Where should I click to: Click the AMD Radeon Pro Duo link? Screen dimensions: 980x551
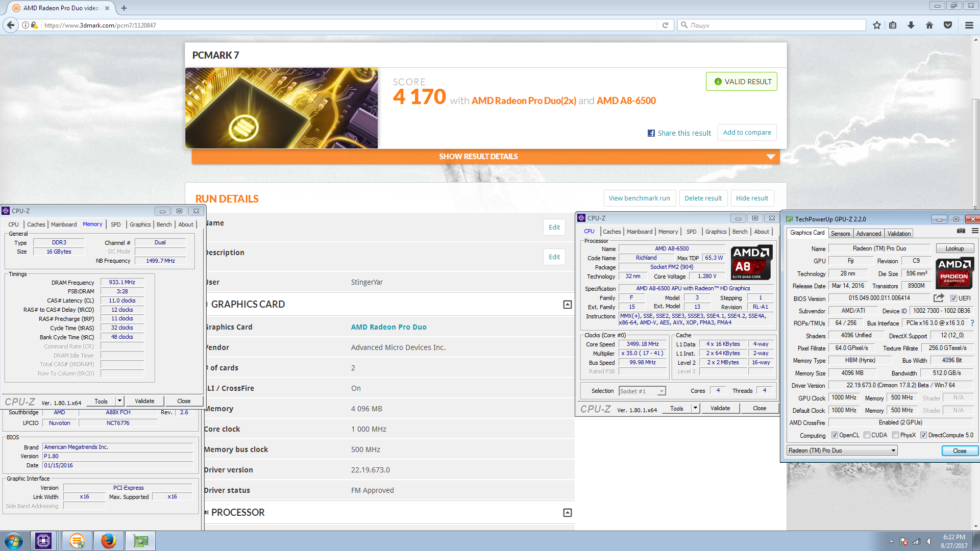pos(388,327)
